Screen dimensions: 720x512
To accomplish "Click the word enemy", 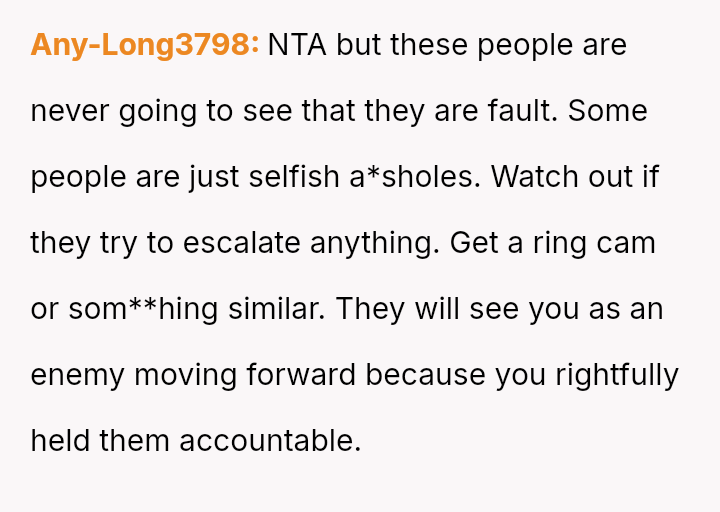I will (77, 375).
